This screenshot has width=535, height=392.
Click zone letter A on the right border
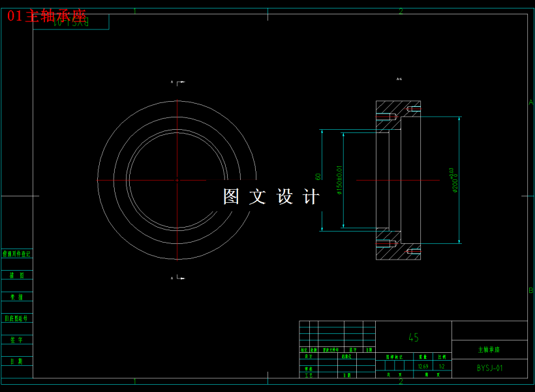click(x=531, y=102)
